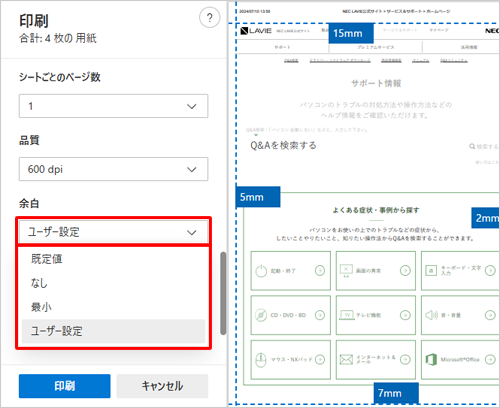Image resolution: width=500 pixels, height=408 pixels.
Task: Click the 15mm top margin field
Action: pos(351,33)
